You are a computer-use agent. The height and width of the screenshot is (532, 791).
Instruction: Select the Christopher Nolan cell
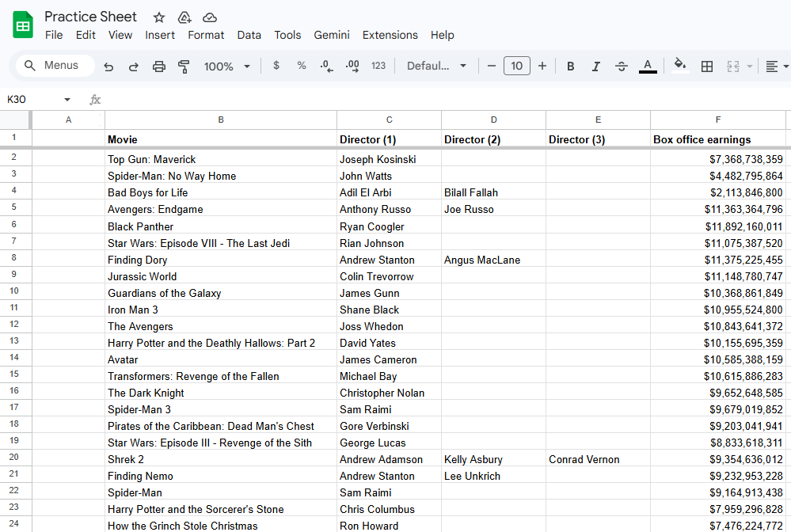point(389,393)
